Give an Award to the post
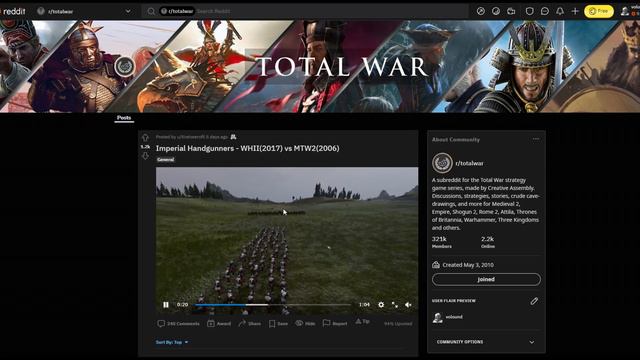Viewport: 640px width, 360px height. [219, 324]
